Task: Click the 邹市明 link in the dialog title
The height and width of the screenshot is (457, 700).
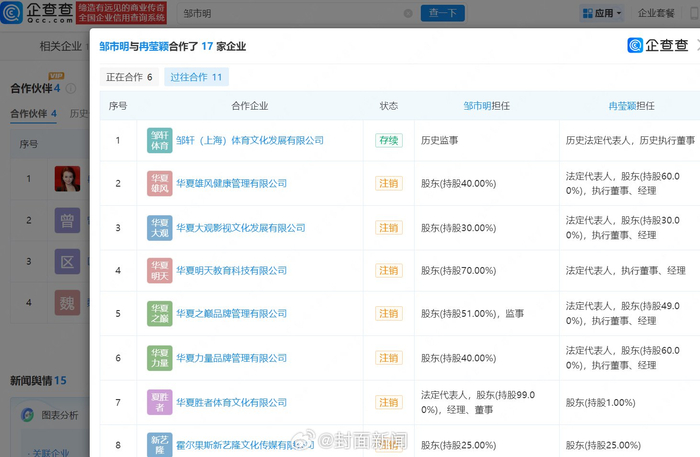Action: [114, 46]
